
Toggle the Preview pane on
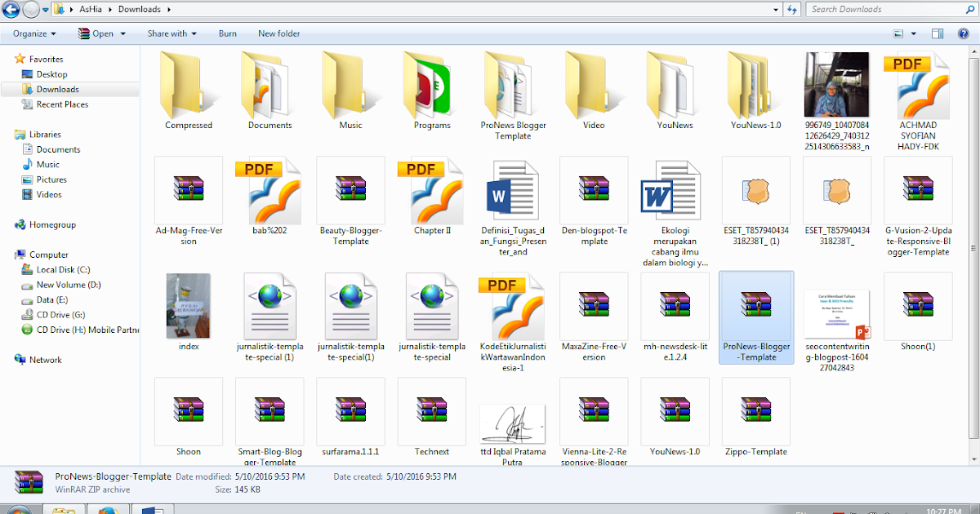point(936,33)
